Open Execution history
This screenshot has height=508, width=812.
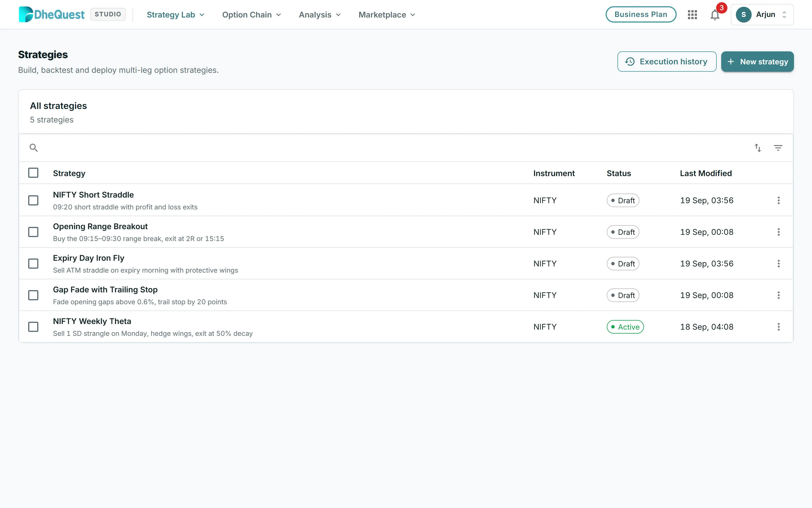point(667,62)
